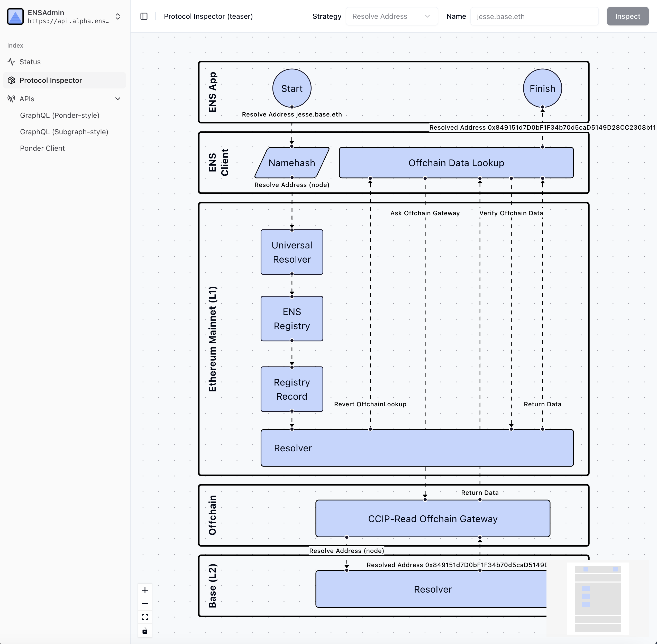The image size is (657, 644).
Task: Click the APIs antenna icon
Action: coord(12,99)
